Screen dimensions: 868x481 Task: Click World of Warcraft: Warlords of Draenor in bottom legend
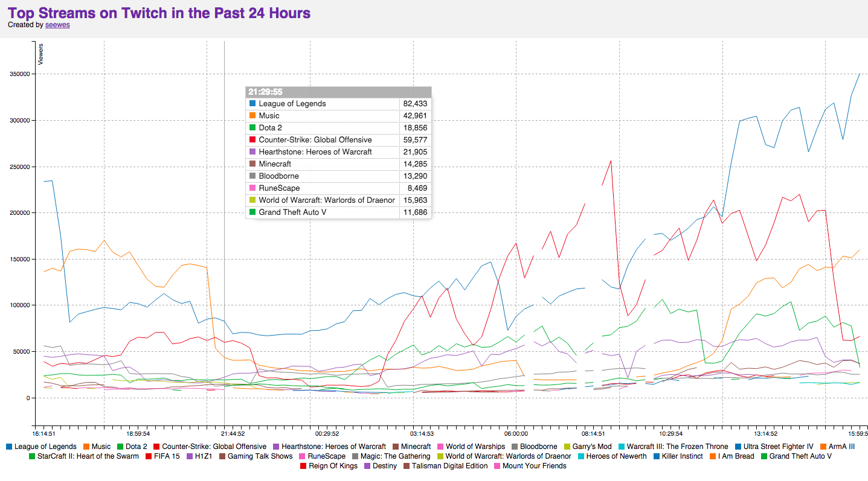(504, 456)
